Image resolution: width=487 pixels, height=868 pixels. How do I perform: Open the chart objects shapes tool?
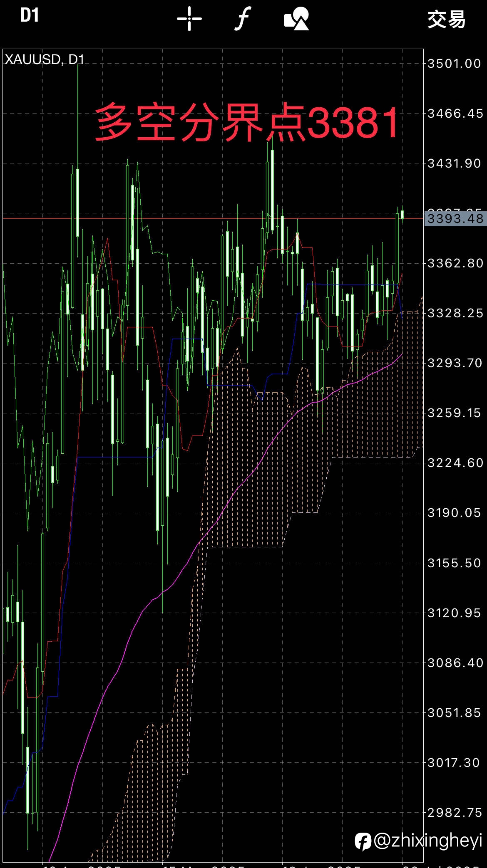[296, 19]
